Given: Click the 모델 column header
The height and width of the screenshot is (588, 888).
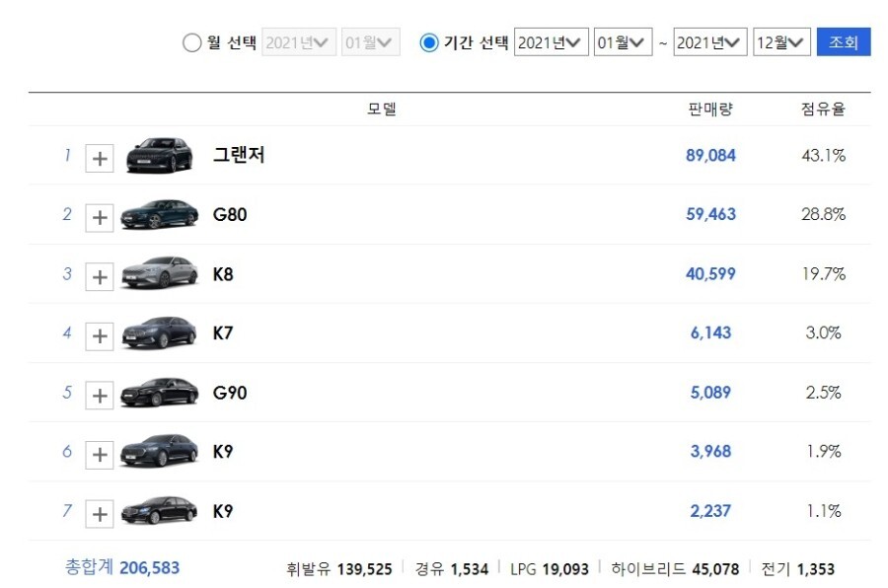Looking at the screenshot, I should pyautogui.click(x=382, y=109).
